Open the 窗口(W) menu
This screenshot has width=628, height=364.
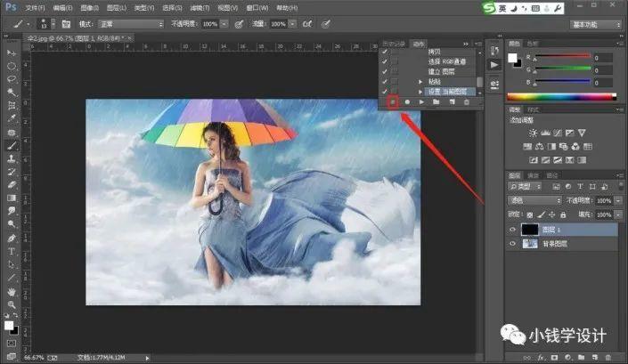click(257, 8)
